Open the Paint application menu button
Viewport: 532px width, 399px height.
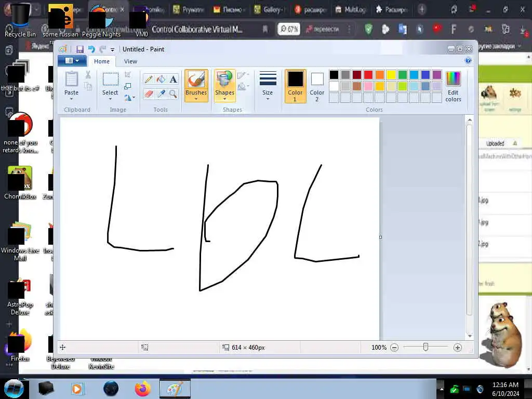[x=72, y=61]
